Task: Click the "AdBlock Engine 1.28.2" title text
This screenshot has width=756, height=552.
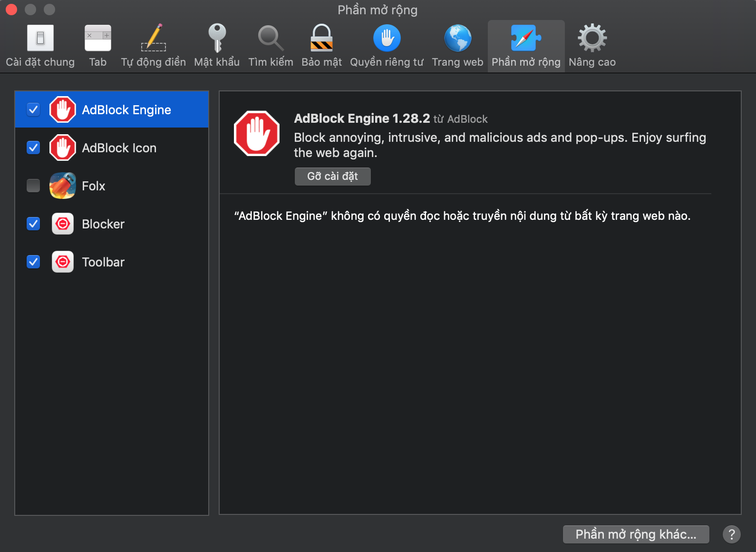Action: [x=362, y=118]
